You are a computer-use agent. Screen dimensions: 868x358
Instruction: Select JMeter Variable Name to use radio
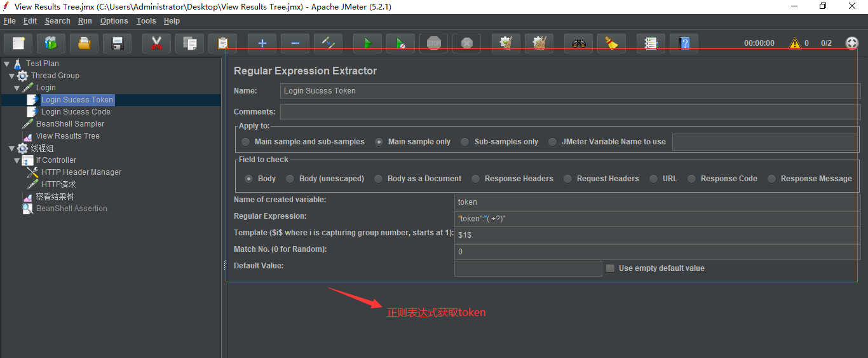pyautogui.click(x=552, y=142)
